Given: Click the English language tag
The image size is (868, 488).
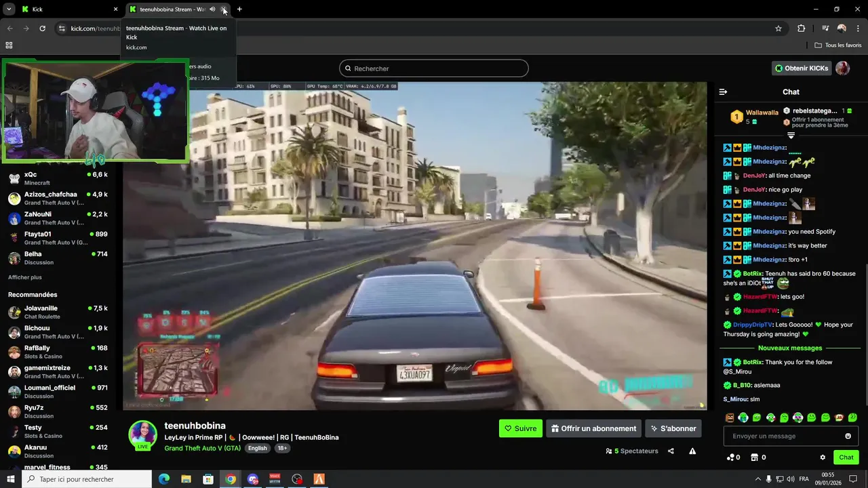Looking at the screenshot, I should [258, 448].
